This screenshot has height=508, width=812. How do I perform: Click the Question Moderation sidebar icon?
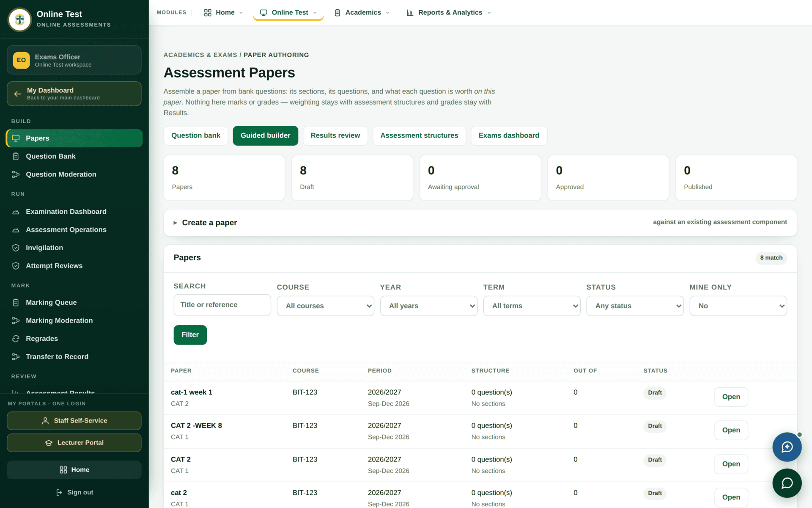point(16,174)
